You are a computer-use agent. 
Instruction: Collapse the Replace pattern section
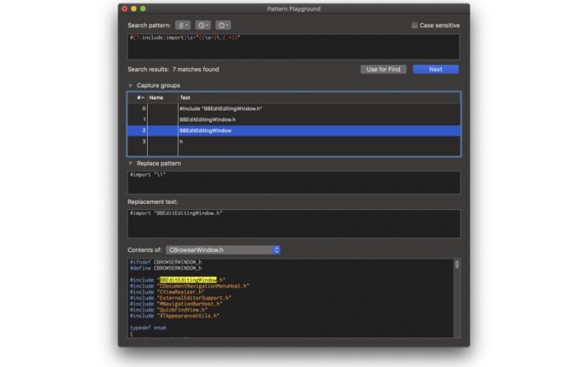point(130,164)
